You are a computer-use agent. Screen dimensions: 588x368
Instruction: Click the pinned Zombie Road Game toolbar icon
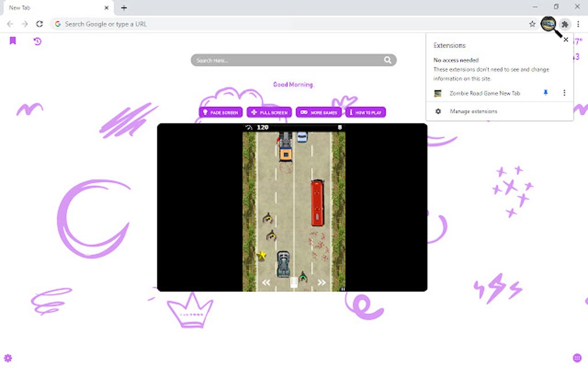click(x=548, y=24)
